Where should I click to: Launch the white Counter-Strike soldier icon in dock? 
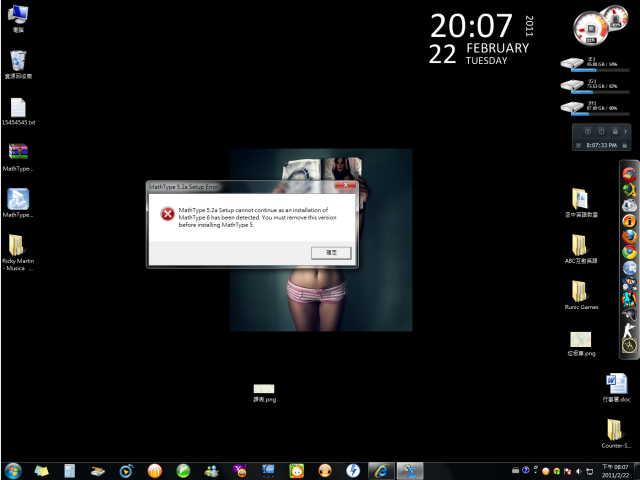click(x=629, y=330)
